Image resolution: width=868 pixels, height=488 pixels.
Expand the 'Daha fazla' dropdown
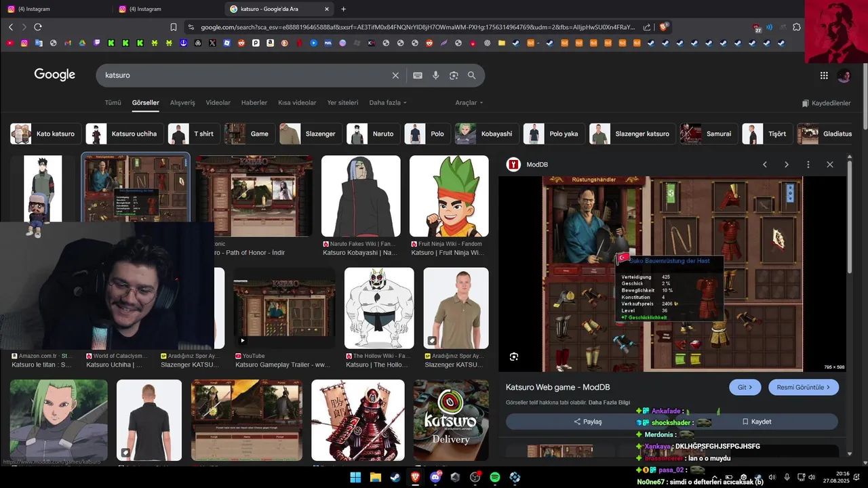click(388, 103)
